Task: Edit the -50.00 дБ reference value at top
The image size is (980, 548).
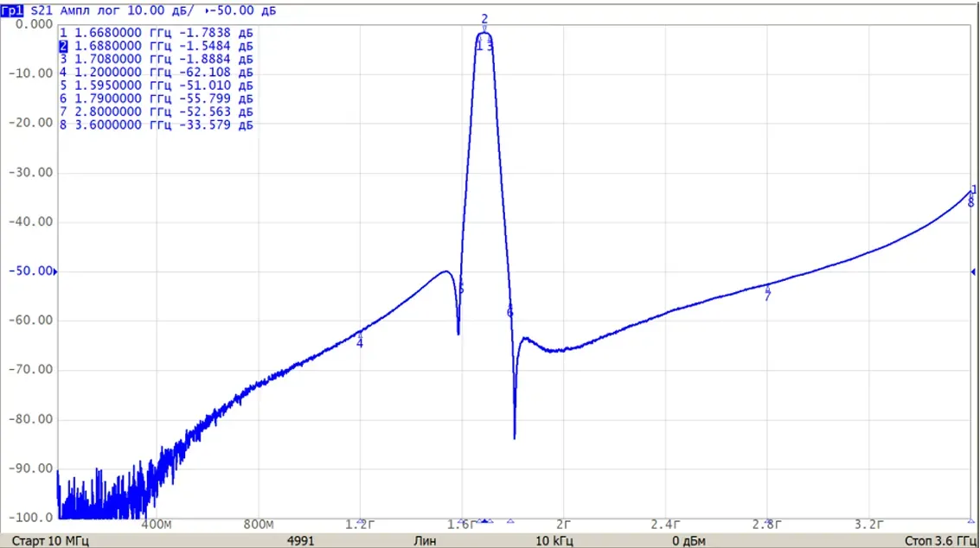Action: (x=244, y=10)
